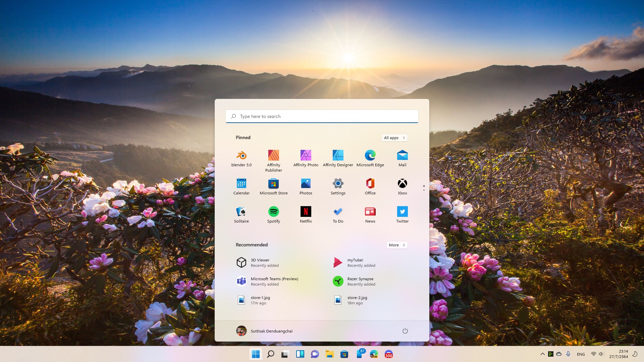Open blender 3.0 from pinned apps

(241, 159)
